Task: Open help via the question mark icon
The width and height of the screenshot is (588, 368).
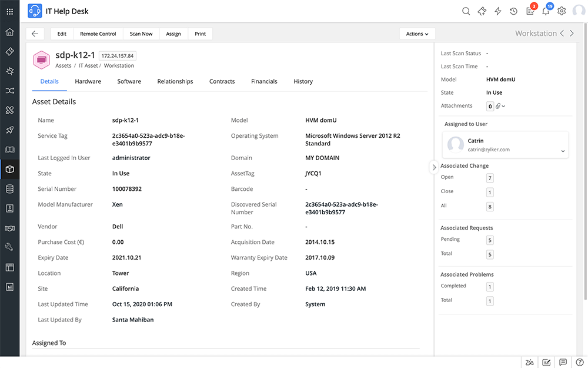Action: coord(579,362)
